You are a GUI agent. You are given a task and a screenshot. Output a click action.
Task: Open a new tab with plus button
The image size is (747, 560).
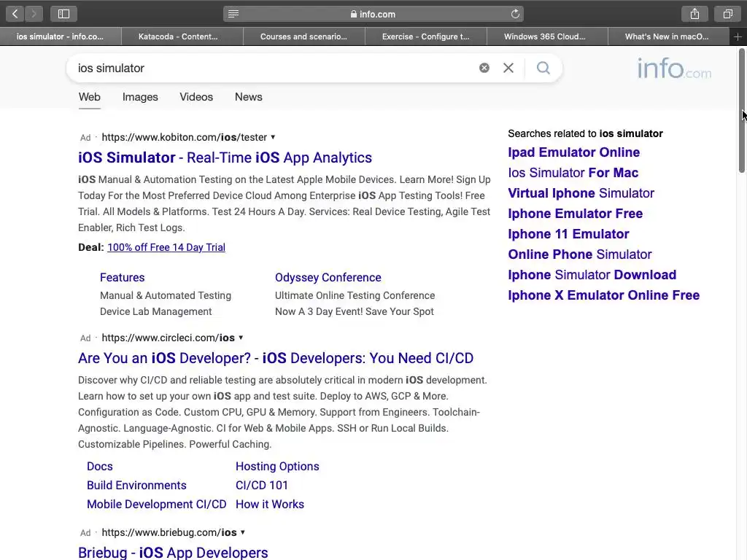(738, 36)
